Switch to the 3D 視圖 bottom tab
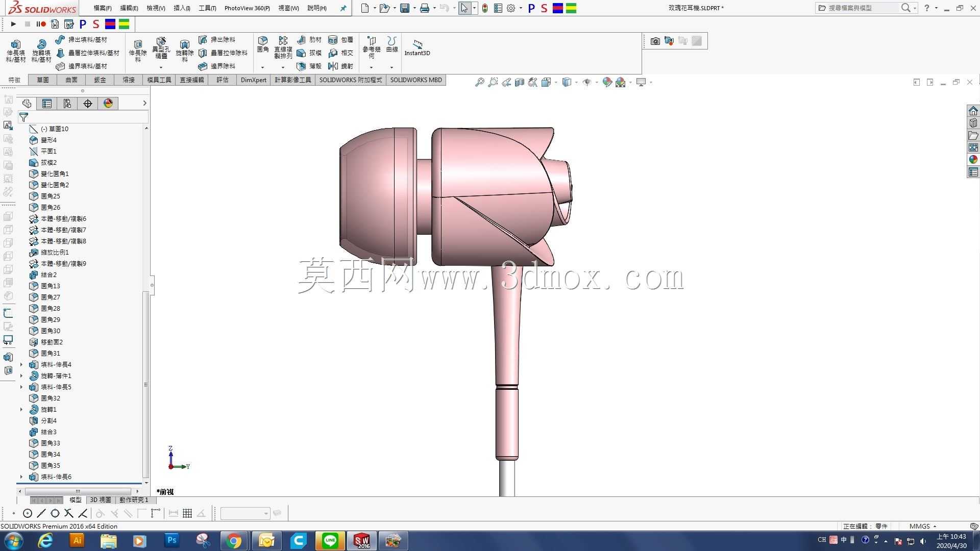 pyautogui.click(x=101, y=500)
